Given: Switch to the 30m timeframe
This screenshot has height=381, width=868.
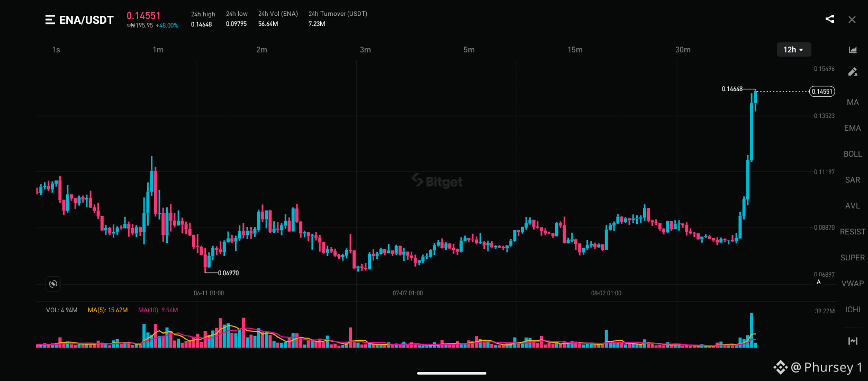Looking at the screenshot, I should [683, 50].
